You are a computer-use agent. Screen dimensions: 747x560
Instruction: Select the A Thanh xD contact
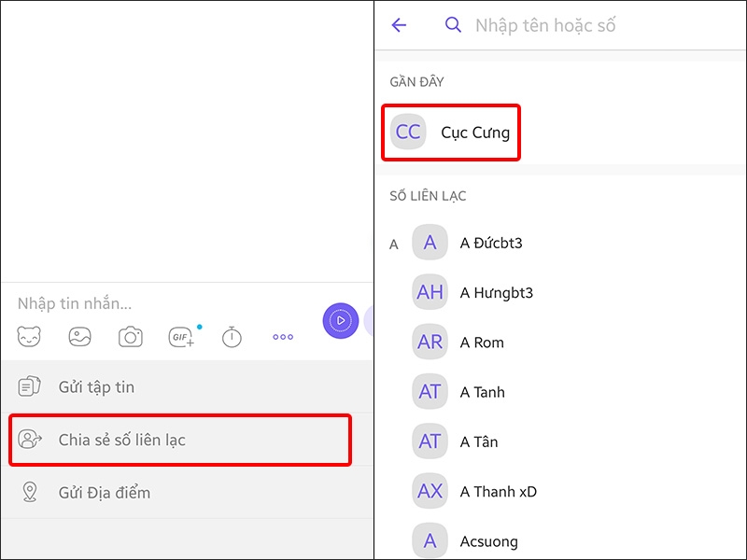[x=498, y=491]
